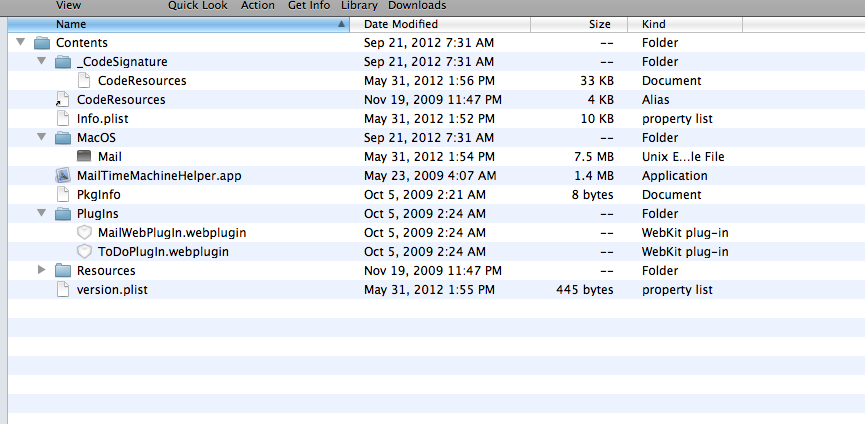Select the MailWebPlugIn.webplugin icon
The height and width of the screenshot is (424, 865).
point(84,233)
